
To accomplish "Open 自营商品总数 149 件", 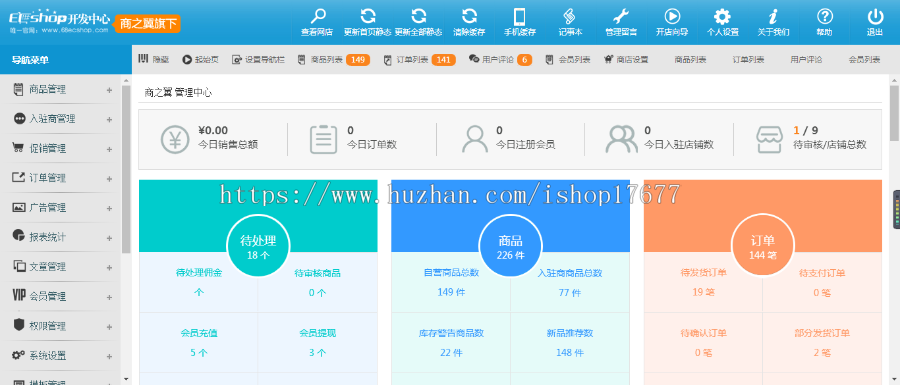I will [x=451, y=282].
